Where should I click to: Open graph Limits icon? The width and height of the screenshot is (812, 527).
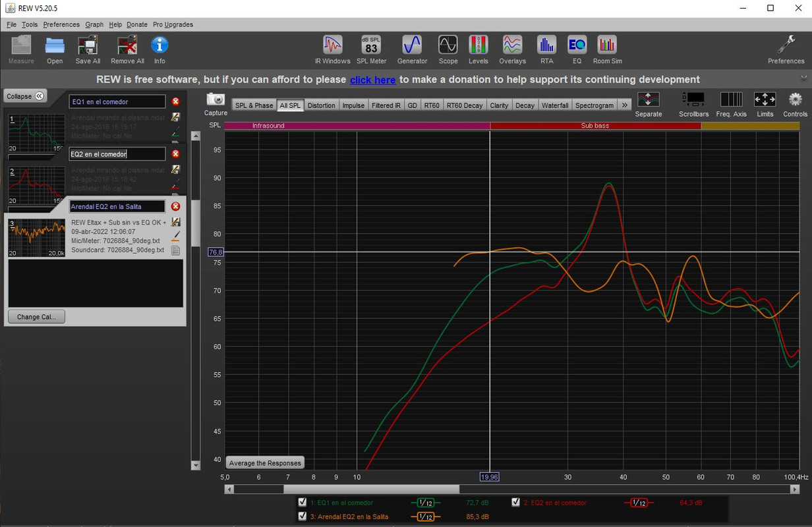click(x=765, y=99)
